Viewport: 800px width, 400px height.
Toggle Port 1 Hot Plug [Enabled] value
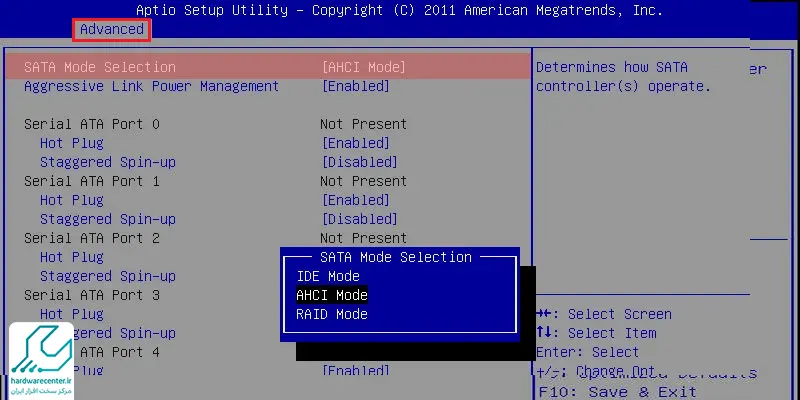point(356,200)
